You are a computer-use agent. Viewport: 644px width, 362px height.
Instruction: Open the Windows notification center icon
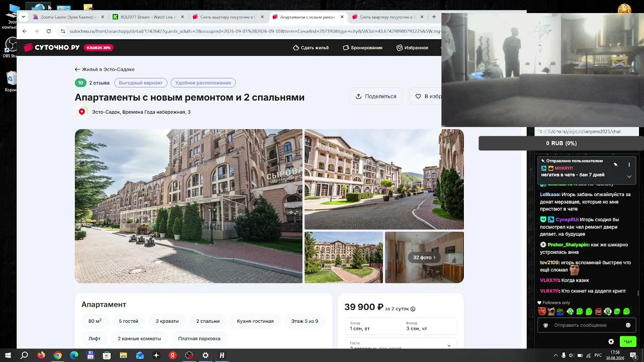click(x=633, y=355)
